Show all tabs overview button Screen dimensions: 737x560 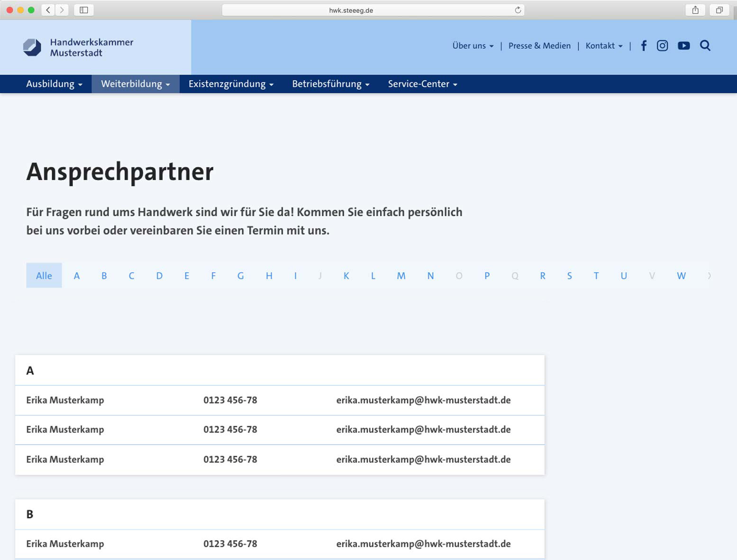tap(719, 10)
